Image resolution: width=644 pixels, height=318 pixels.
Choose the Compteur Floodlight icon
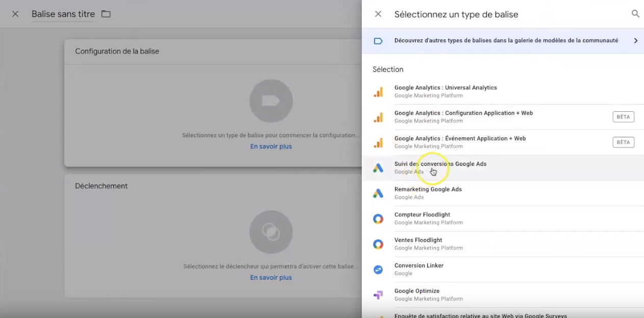click(378, 219)
